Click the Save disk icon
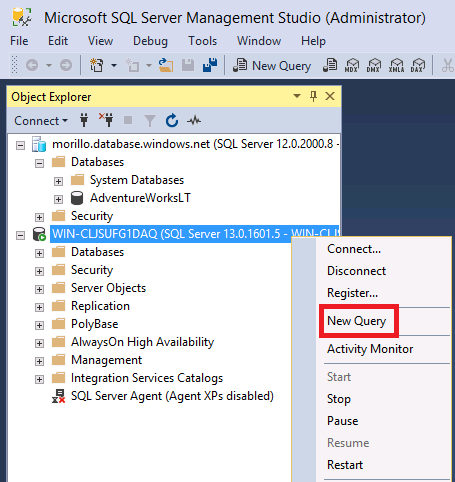Screen dimensions: 455x482 [188, 65]
